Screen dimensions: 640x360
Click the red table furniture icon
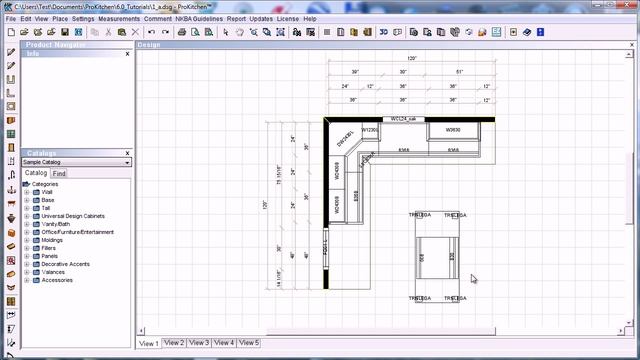pyautogui.click(x=11, y=203)
